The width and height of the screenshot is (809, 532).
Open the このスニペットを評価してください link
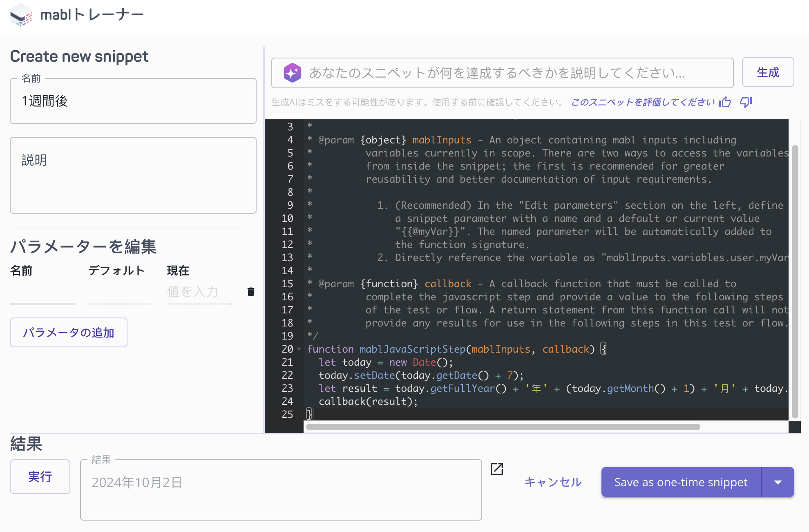tap(641, 102)
